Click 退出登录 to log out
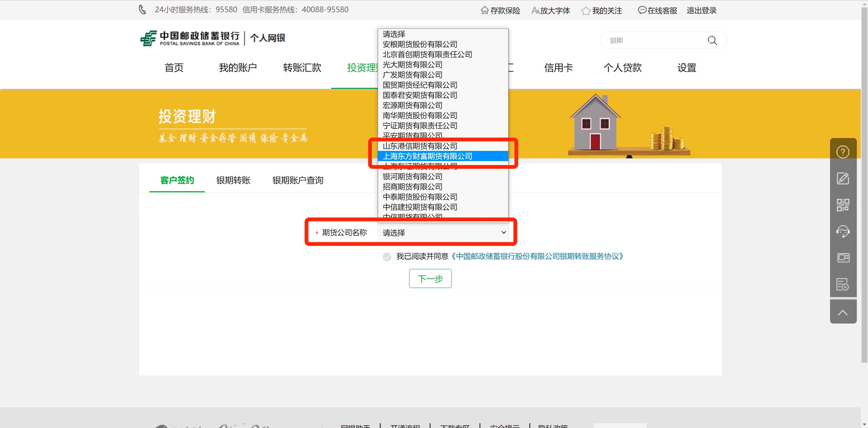 (x=702, y=11)
